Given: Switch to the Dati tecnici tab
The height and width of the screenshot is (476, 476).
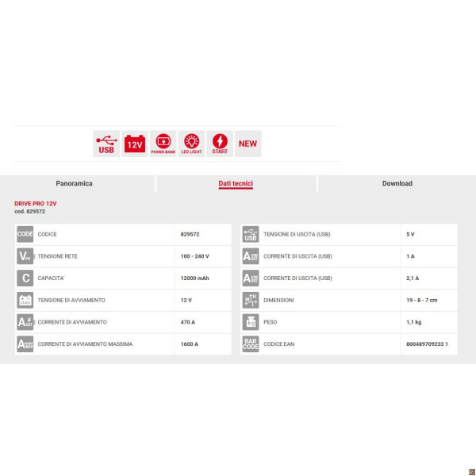Looking at the screenshot, I should [236, 183].
